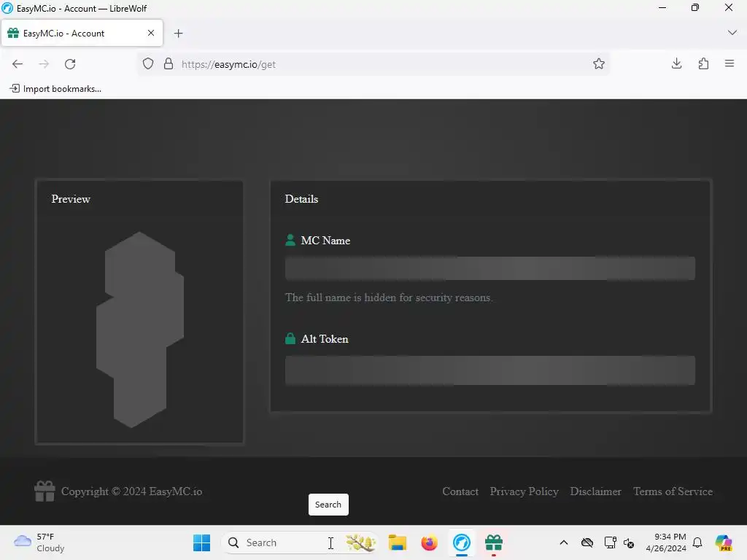The image size is (747, 560).
Task: Launch Firefox from the taskbar
Action: coord(429,542)
